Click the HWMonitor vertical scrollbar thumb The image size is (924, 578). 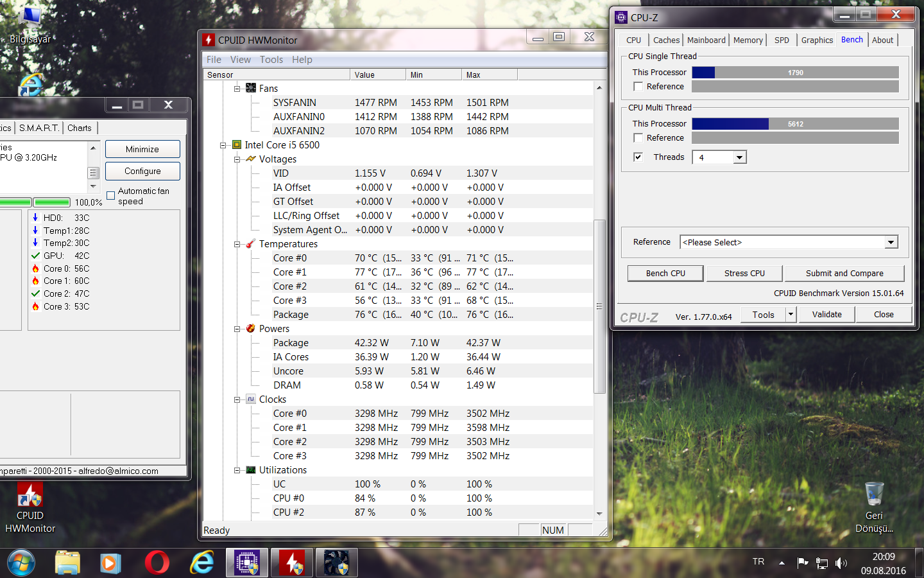click(x=599, y=306)
